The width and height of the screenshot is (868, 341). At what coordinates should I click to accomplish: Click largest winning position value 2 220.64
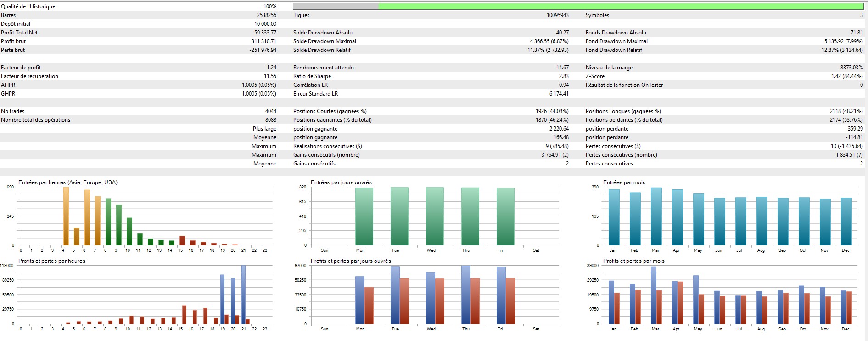click(x=559, y=129)
